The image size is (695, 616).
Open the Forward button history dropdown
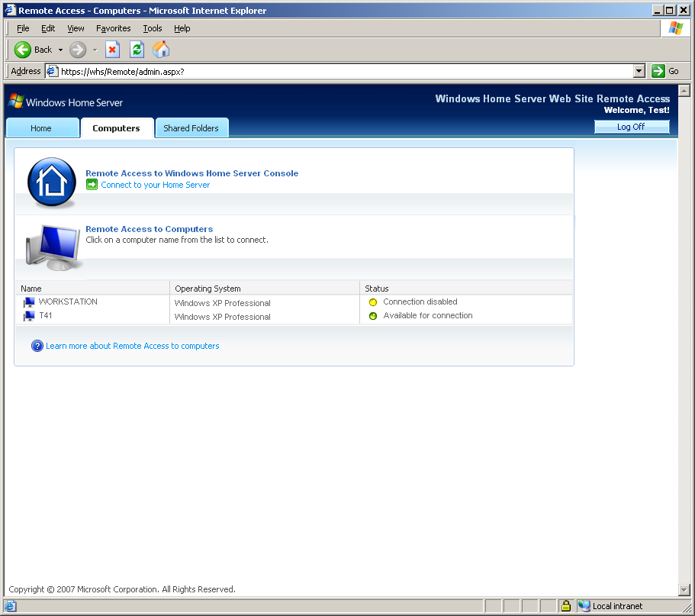point(95,50)
